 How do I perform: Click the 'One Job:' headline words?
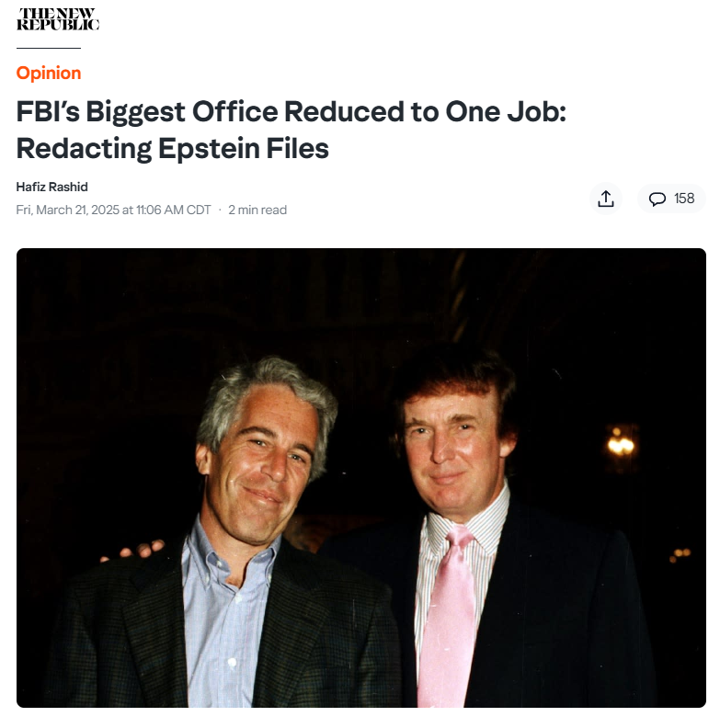[x=506, y=112]
